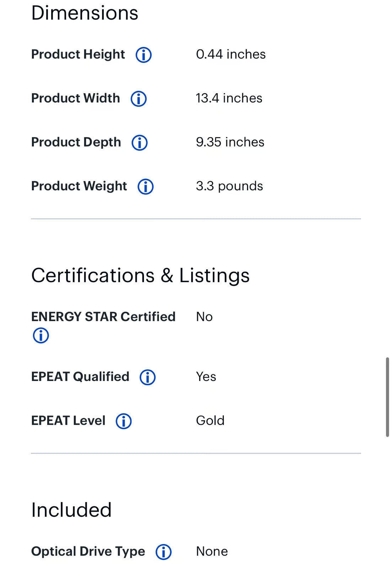Click the page scrollbar on right edge
The image size is (392, 569).
pos(387,397)
